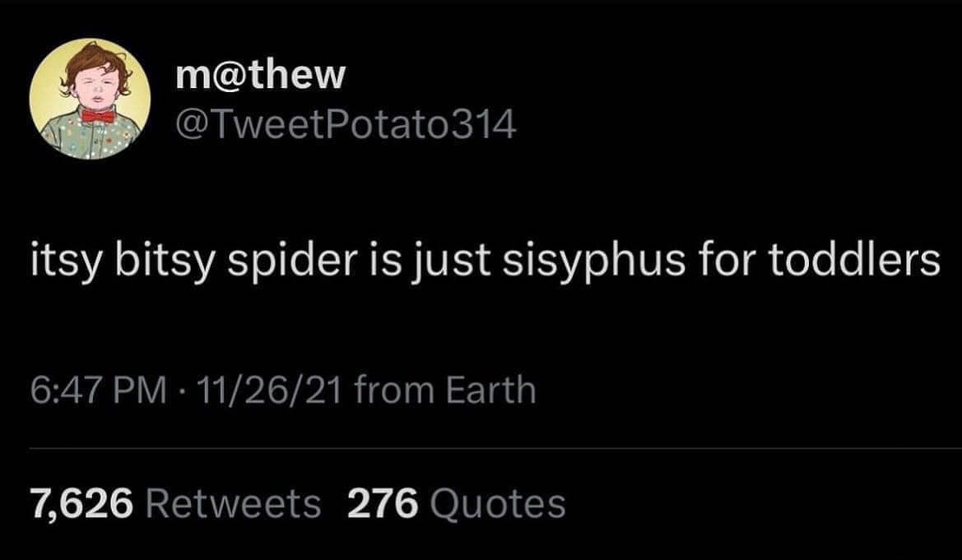Viewport: 962px width, 560px height.
Task: Click the word "Earth" in the tweet metadata
Action: point(490,389)
